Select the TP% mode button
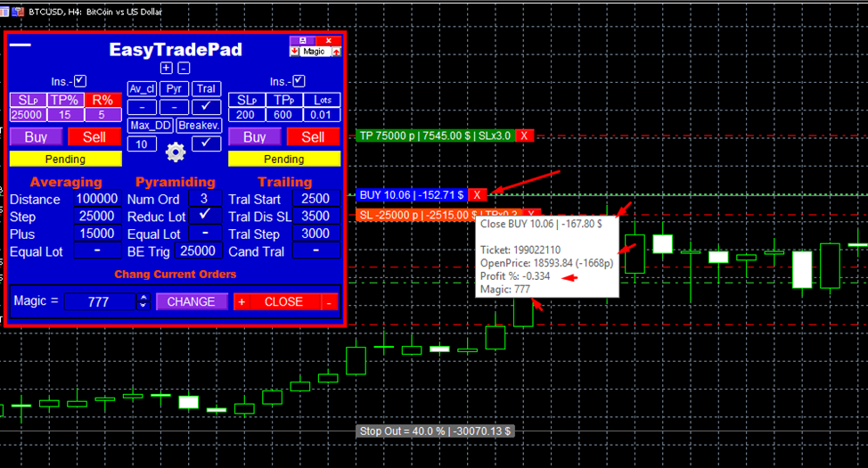Screen dimensions: 868x468 pyautogui.click(x=65, y=100)
